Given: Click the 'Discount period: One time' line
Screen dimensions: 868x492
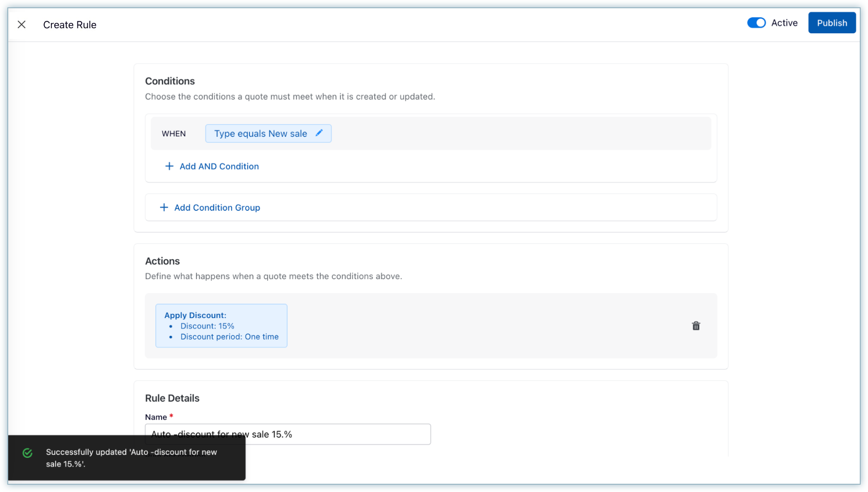Looking at the screenshot, I should point(229,337).
